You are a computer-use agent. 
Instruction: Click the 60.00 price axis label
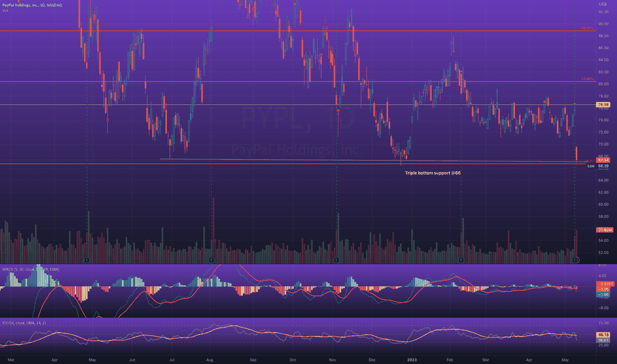coord(603,205)
